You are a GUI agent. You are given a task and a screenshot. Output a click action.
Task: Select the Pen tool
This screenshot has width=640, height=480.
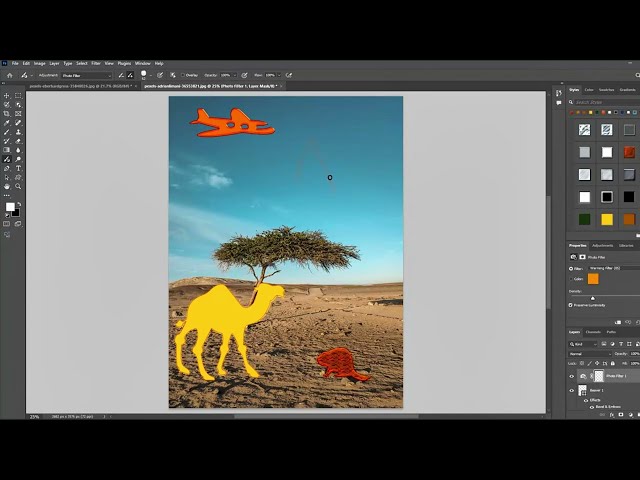point(7,168)
